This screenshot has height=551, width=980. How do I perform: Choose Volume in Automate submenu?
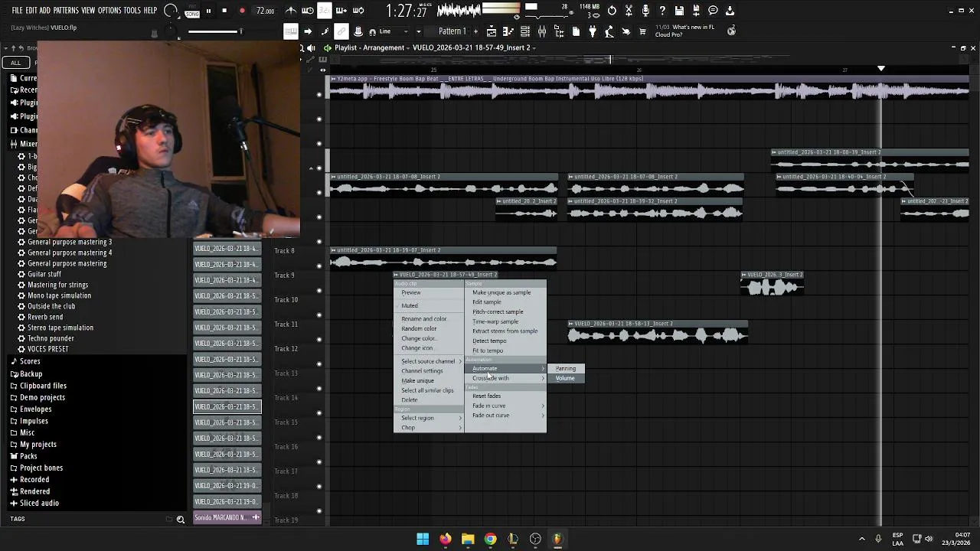click(567, 378)
